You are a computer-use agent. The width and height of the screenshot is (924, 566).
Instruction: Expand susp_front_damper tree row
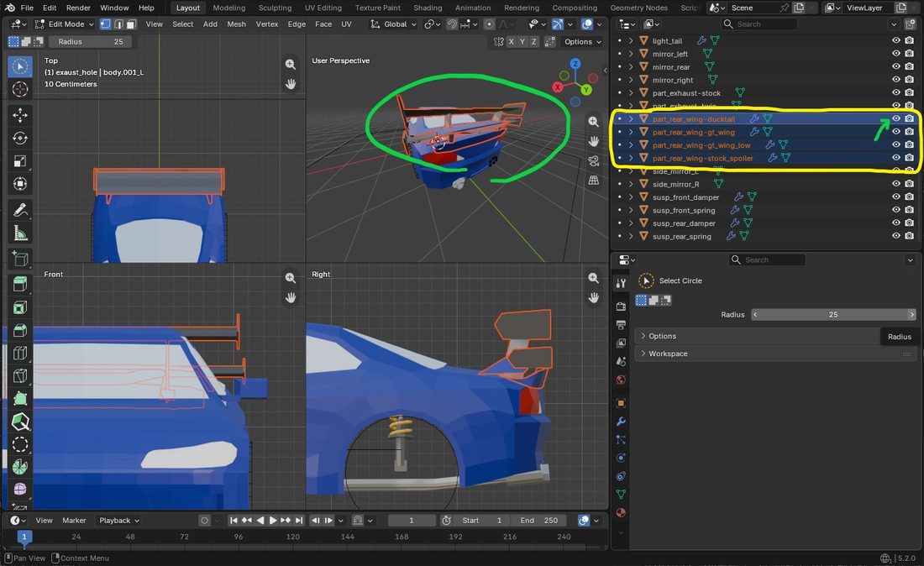[631, 197]
